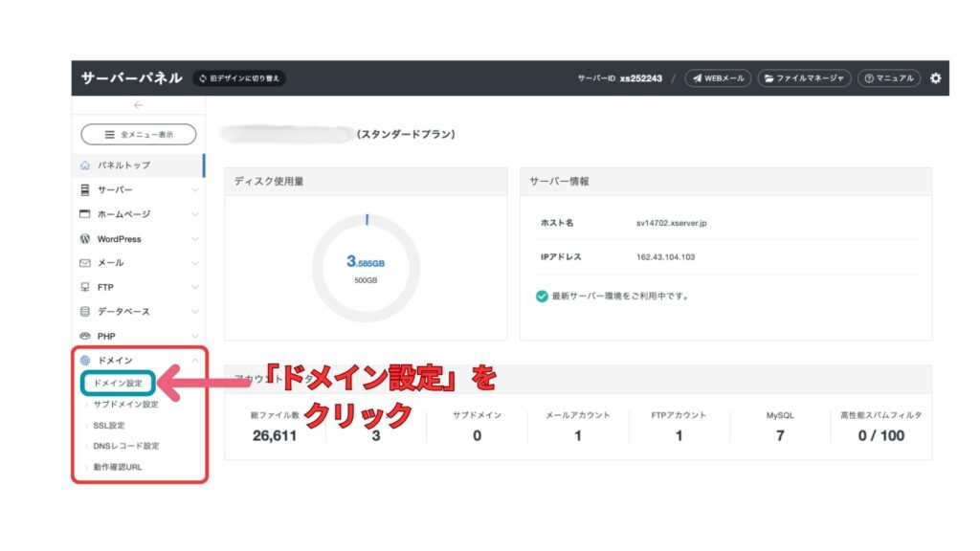Click host name sv14702.xserver.jp
Viewport: 980px width, 551px height.
[x=671, y=223]
